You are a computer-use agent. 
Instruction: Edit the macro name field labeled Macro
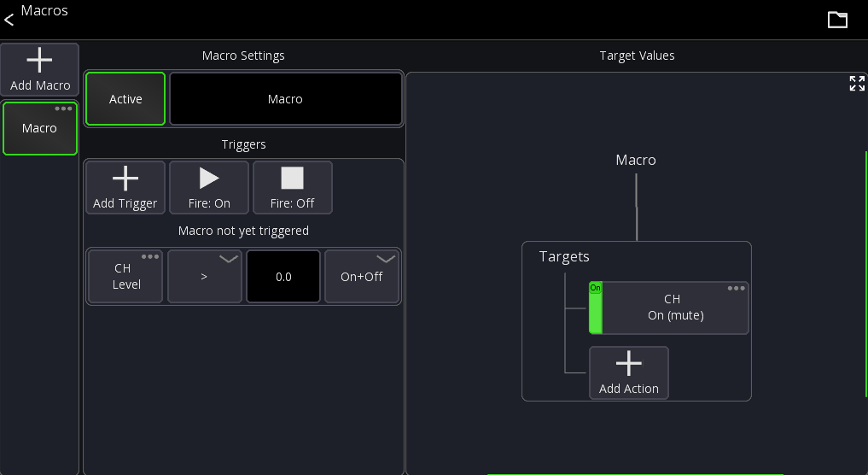286,98
